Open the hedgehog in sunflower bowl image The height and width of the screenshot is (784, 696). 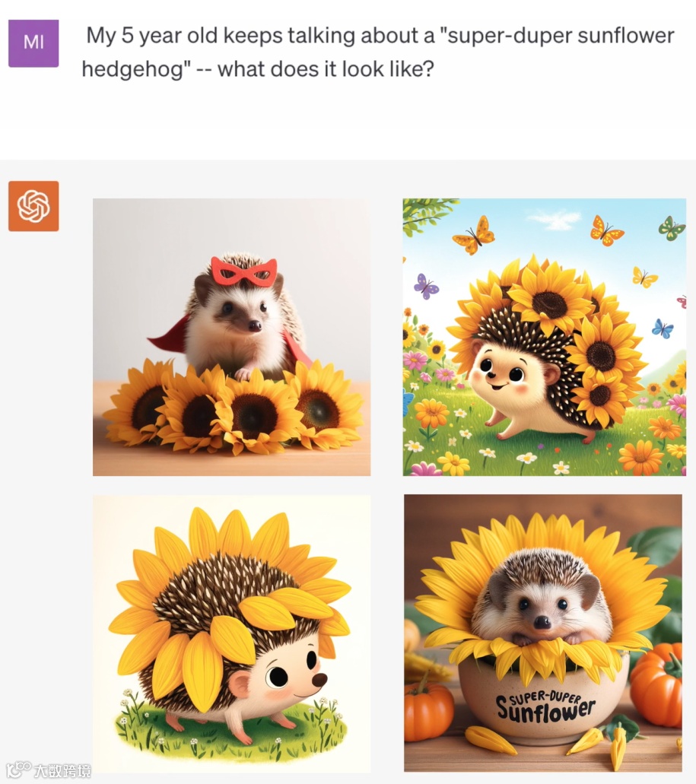pyautogui.click(x=543, y=633)
